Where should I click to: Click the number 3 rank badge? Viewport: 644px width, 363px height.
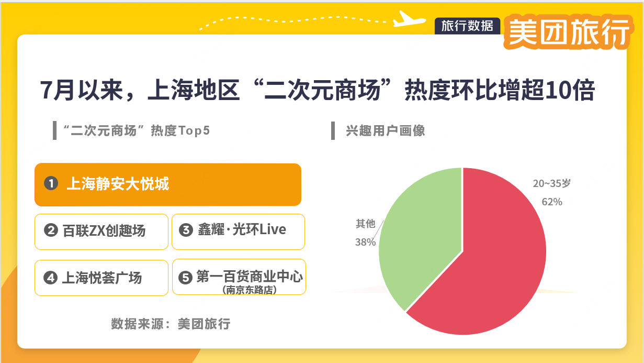point(186,230)
